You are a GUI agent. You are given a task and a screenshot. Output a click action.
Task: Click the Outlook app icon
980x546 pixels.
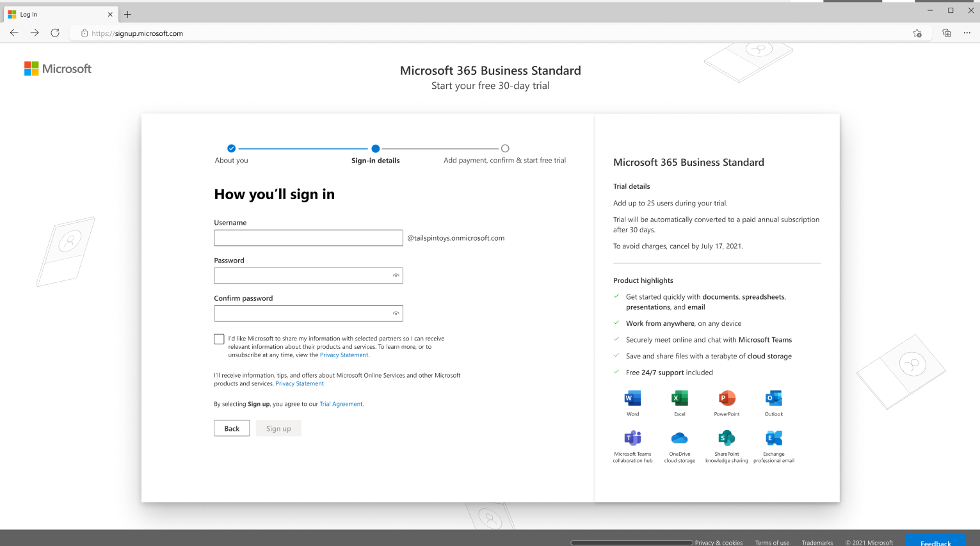774,398
